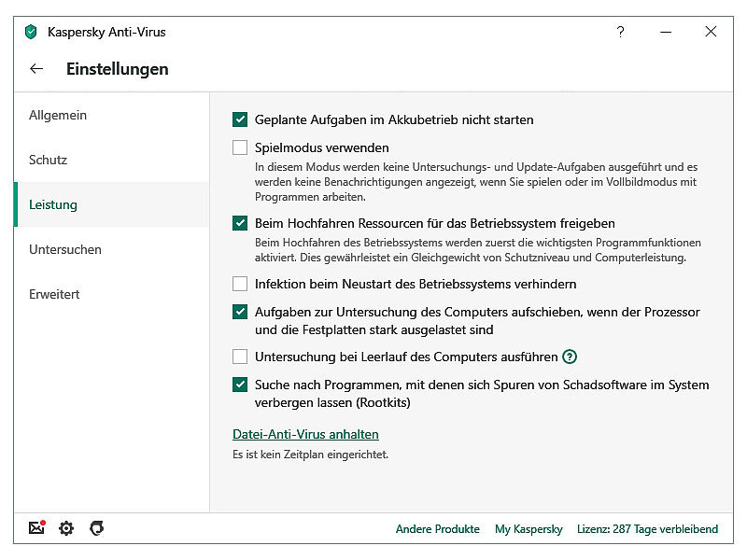This screenshot has width=747, height=560.
Task: Uncheck the Rootkits search checkbox
Action: point(240,385)
